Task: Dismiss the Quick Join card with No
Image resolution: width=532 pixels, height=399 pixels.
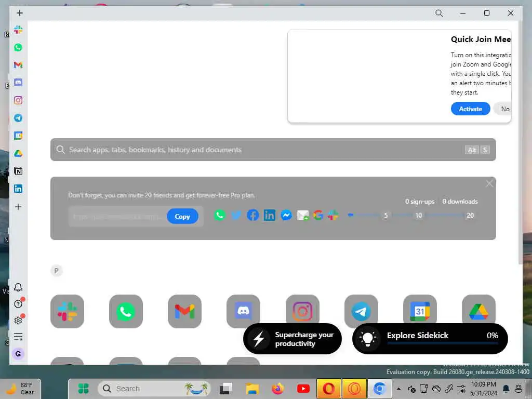Action: point(504,109)
